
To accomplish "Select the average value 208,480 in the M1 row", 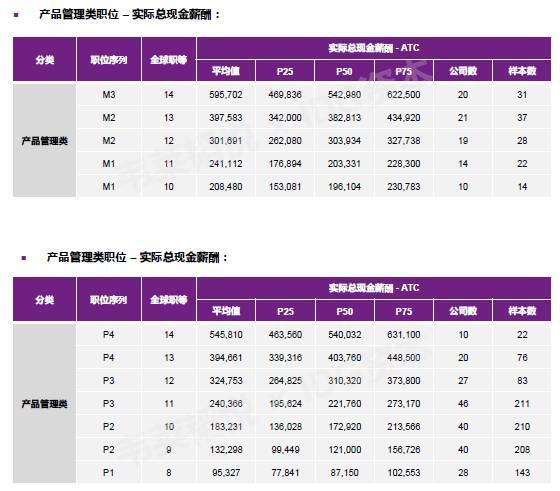I will [x=226, y=186].
